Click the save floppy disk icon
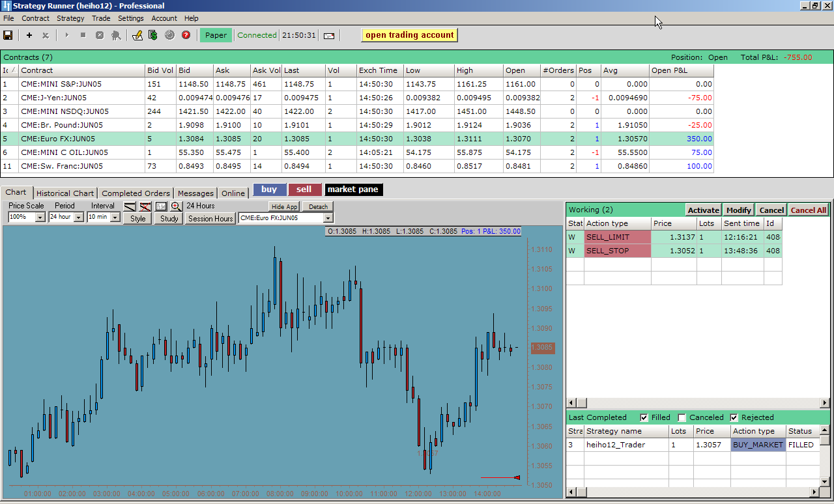834x504 pixels. pyautogui.click(x=8, y=35)
